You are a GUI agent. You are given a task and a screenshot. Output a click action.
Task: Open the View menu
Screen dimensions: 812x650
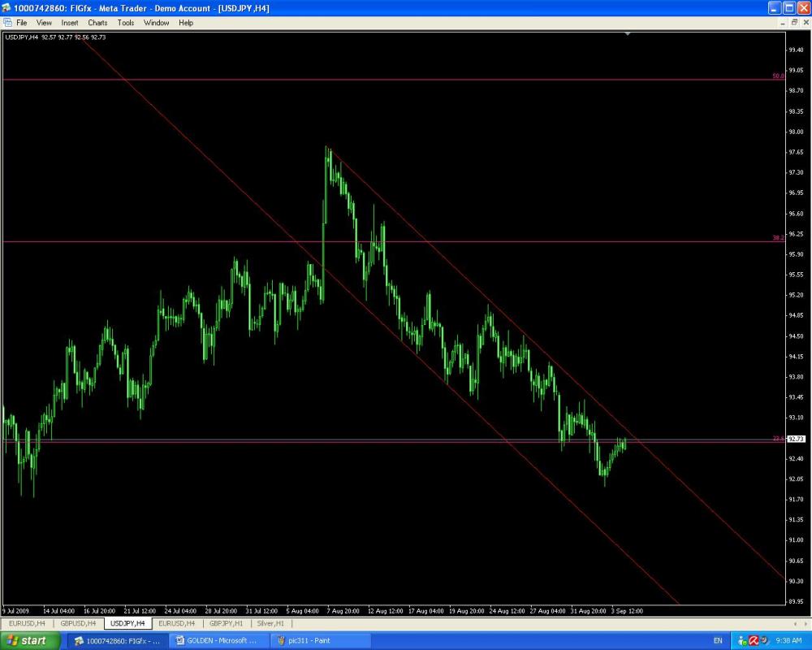tap(44, 23)
